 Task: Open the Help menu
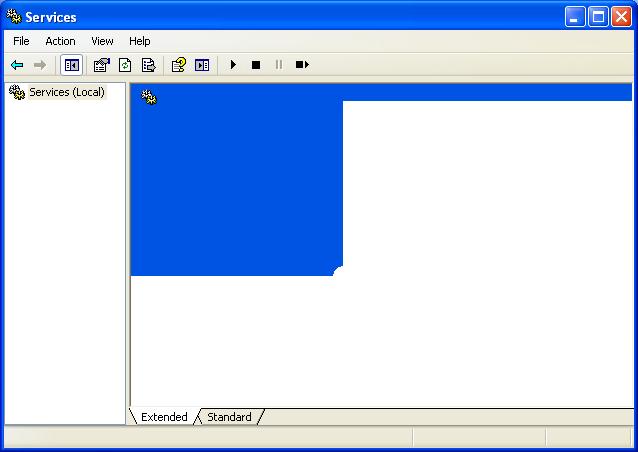click(x=140, y=41)
